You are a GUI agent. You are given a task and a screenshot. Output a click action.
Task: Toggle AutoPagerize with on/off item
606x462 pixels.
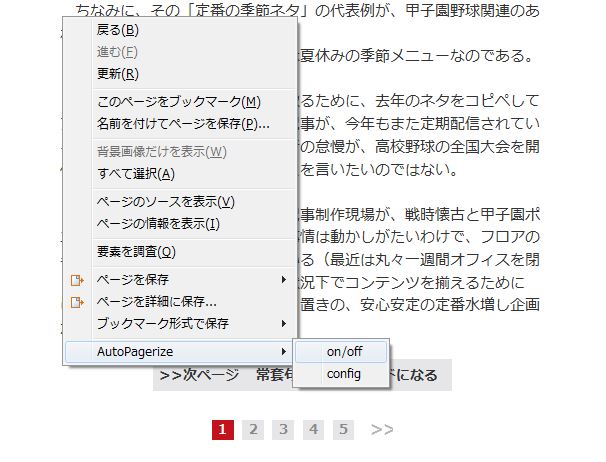[x=343, y=352]
